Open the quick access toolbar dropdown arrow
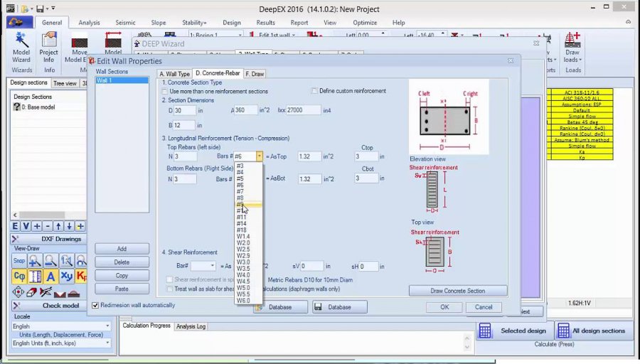This screenshot has height=364, width=640. [x=53, y=9]
